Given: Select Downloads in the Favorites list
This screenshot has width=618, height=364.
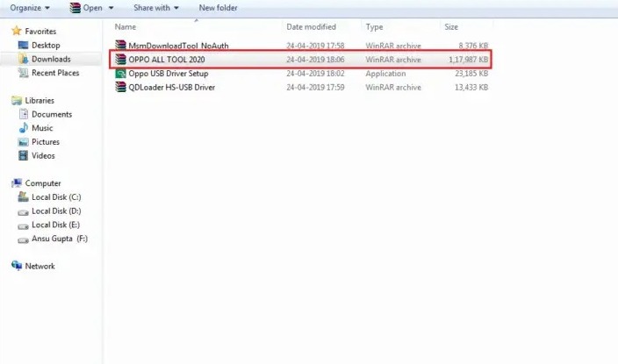Looking at the screenshot, I should coord(51,59).
